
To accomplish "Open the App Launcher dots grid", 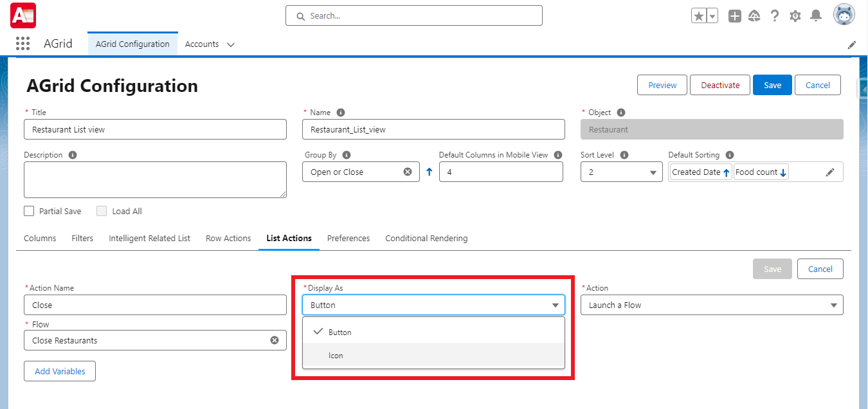I will point(23,44).
